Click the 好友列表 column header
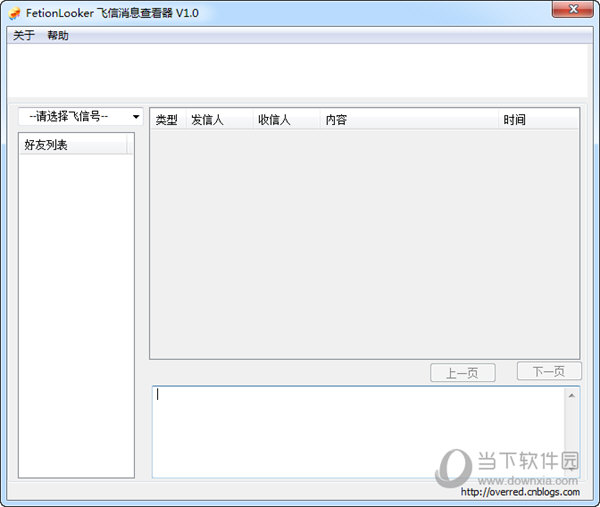Viewport: 600px width, 507px height. pos(73,145)
